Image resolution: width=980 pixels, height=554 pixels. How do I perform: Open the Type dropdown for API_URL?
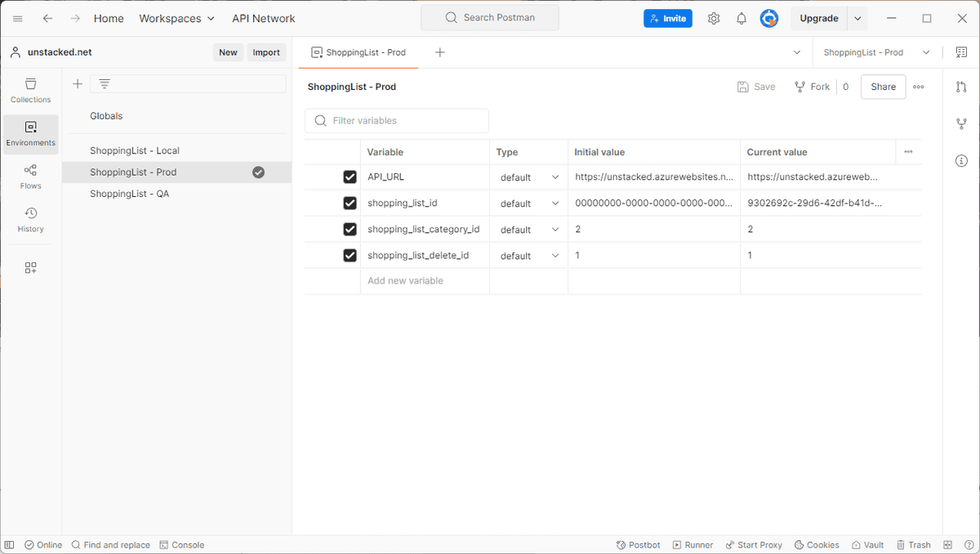point(555,176)
